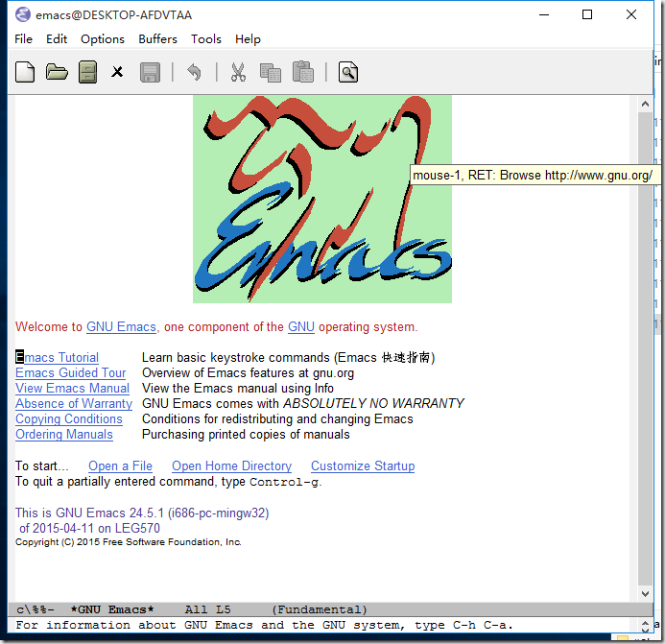Viewport: 665px width, 644px height.
Task: Click the Search magnifier toolbar icon
Action: [x=348, y=72]
